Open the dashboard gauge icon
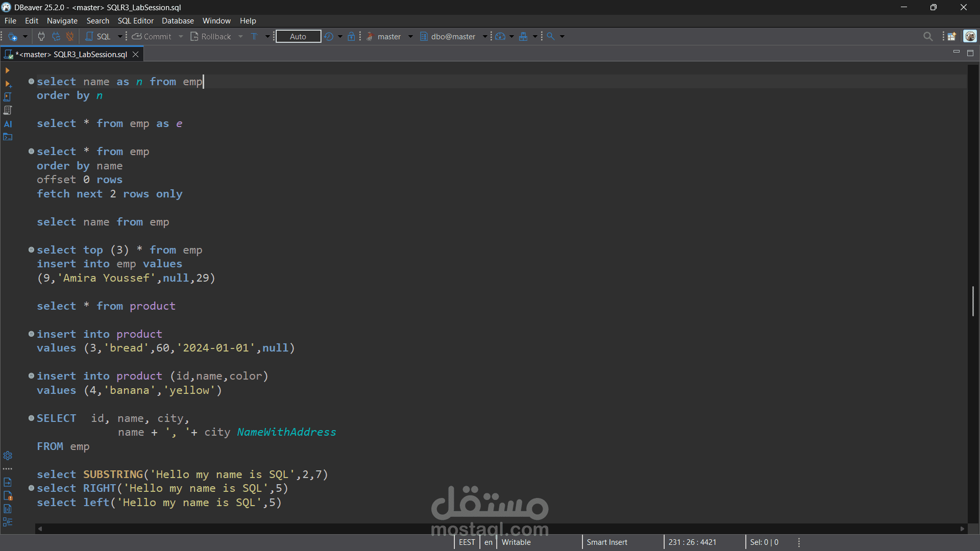The width and height of the screenshot is (980, 551). click(x=500, y=37)
